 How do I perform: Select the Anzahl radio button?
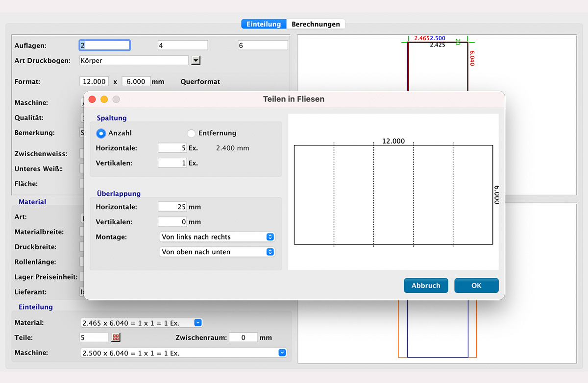point(101,133)
